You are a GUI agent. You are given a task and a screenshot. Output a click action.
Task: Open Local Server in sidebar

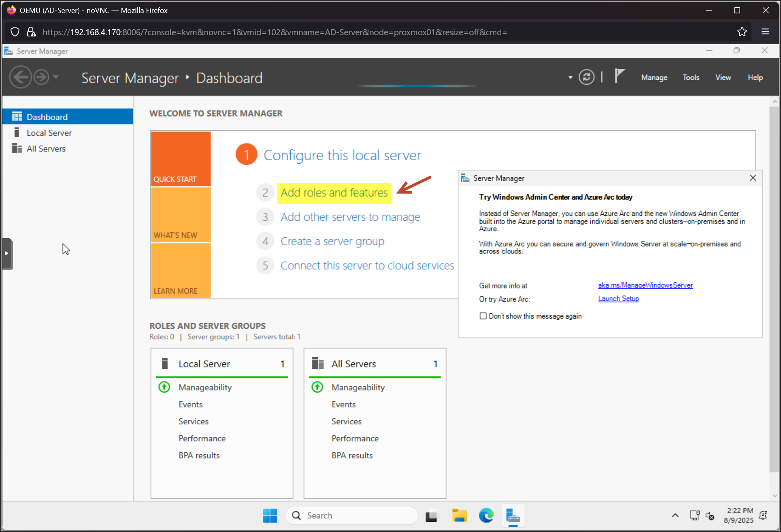pos(49,133)
